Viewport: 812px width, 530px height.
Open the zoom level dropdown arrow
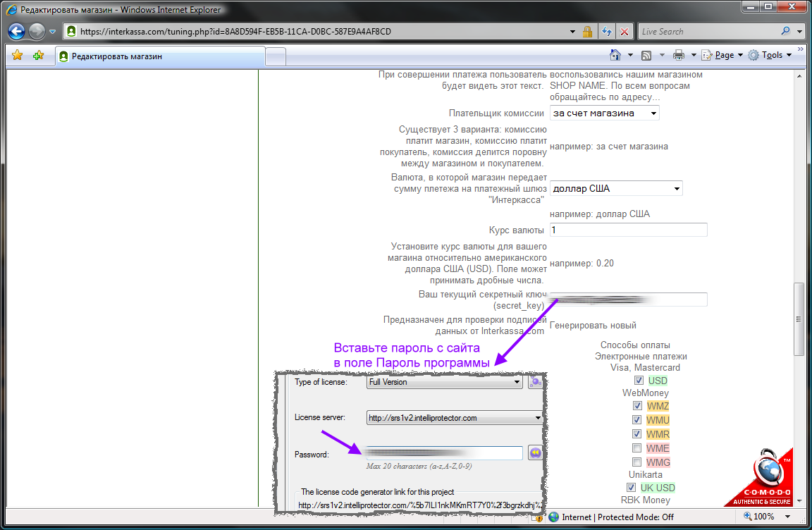tap(787, 517)
